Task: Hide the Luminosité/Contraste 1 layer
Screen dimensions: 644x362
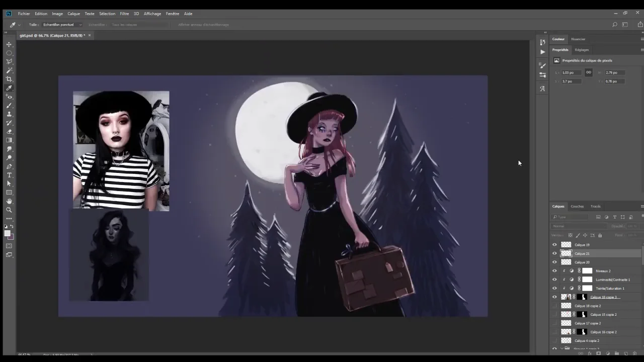Action: (x=554, y=280)
